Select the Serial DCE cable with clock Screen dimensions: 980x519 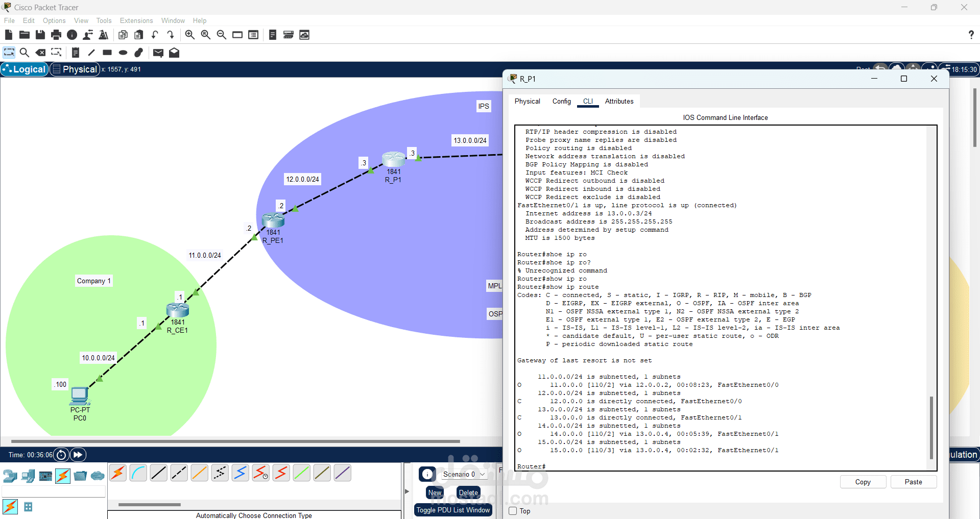coord(261,473)
